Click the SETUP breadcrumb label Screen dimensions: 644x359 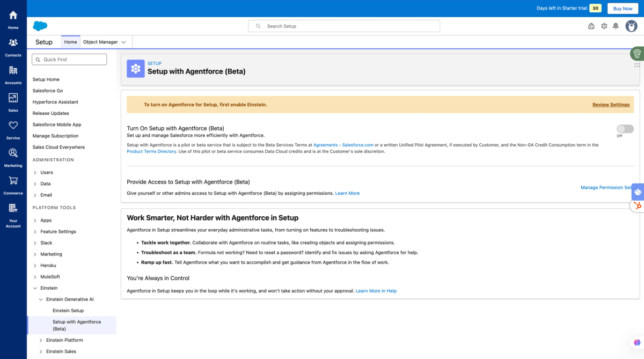point(155,63)
